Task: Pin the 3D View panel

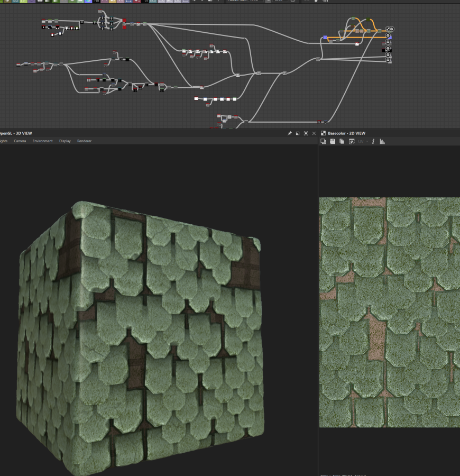Action: [289, 133]
